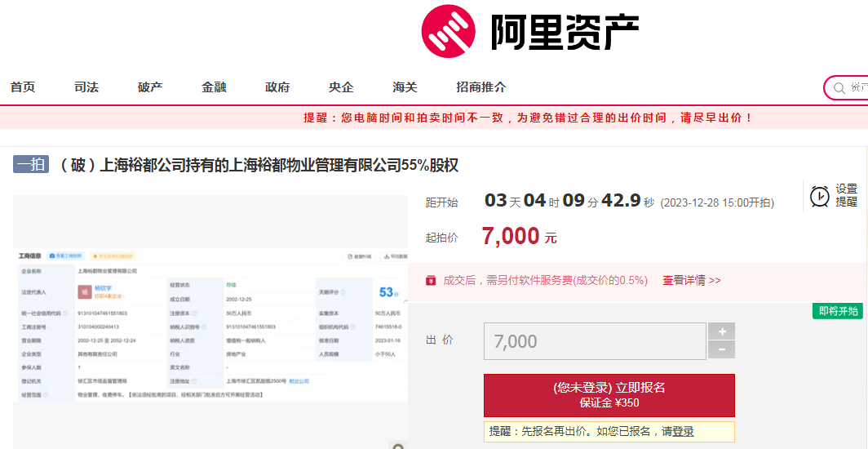The image size is (868, 449).
Task: Open the 政府 category
Action: pyautogui.click(x=277, y=87)
